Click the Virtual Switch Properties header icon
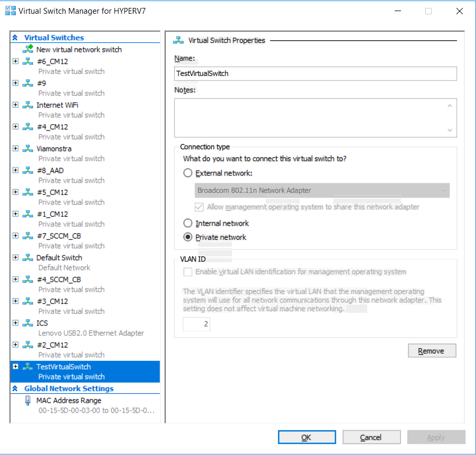Image resolution: width=476 pixels, height=455 pixels. (x=179, y=40)
